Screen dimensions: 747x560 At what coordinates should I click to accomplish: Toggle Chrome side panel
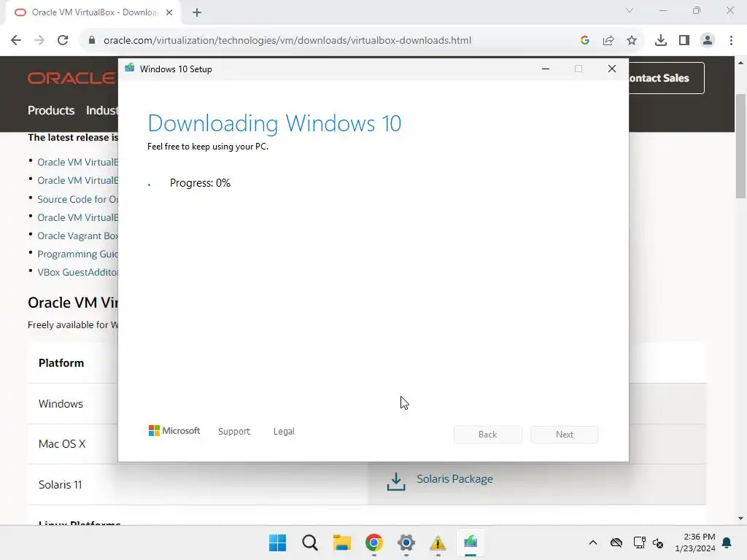684,41
